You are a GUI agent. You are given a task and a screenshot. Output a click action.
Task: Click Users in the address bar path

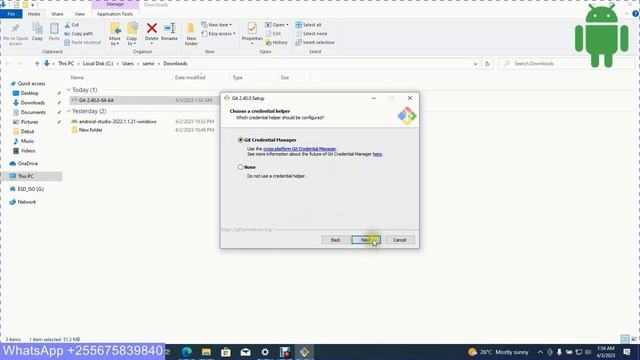pyautogui.click(x=128, y=64)
